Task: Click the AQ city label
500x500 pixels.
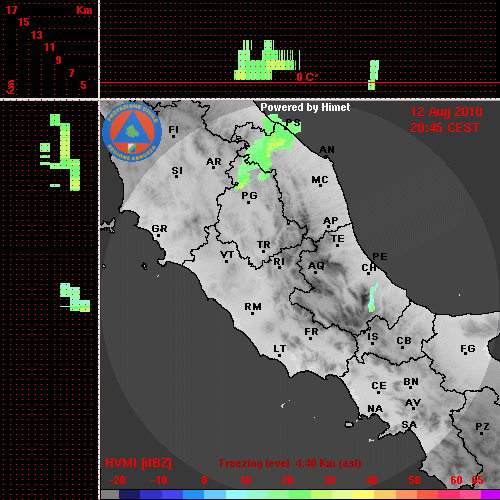Action: pyautogui.click(x=316, y=267)
